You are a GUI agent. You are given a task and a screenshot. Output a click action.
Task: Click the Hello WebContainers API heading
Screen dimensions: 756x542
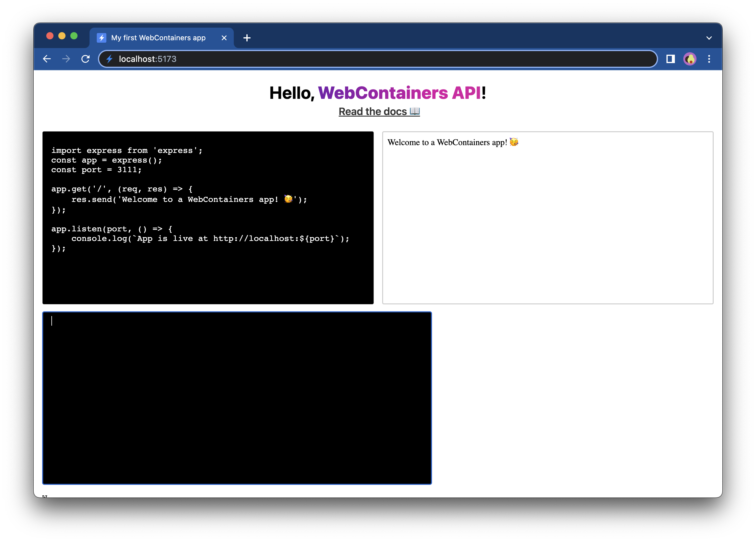point(378,93)
